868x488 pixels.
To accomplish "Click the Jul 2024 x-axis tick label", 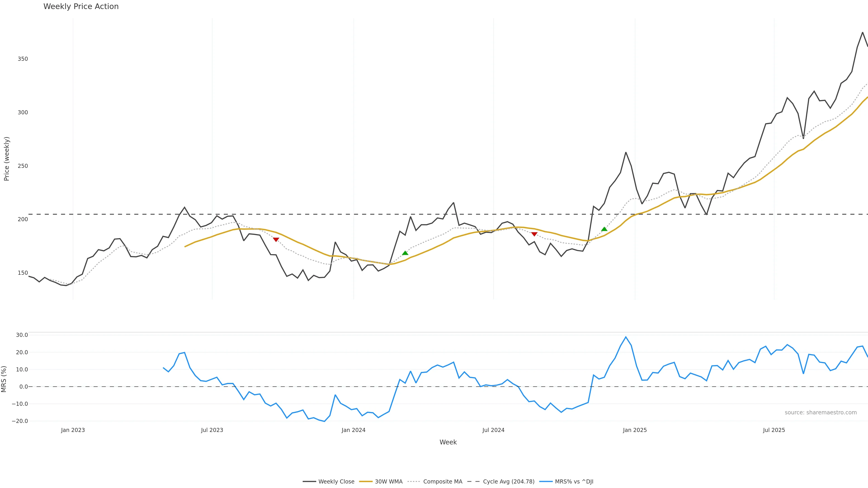I will [x=493, y=430].
